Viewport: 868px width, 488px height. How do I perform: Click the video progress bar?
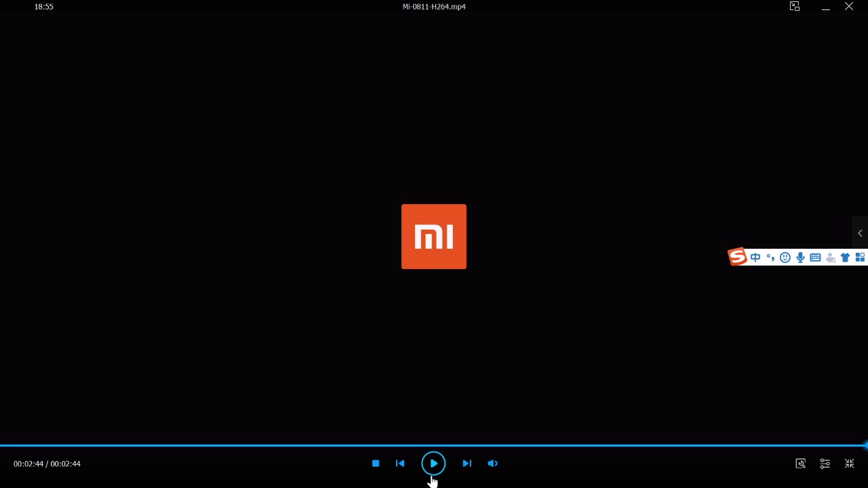[x=433, y=445]
